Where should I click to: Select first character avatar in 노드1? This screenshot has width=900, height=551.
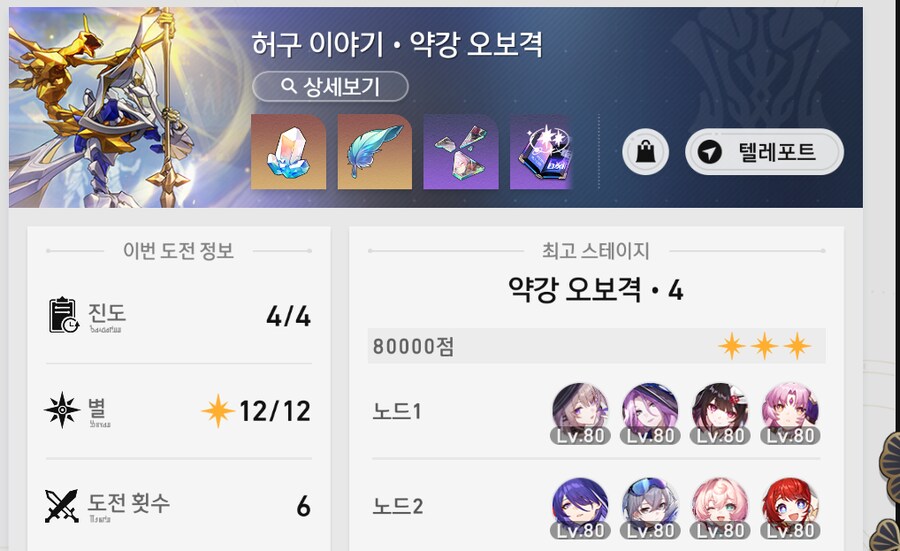580,414
